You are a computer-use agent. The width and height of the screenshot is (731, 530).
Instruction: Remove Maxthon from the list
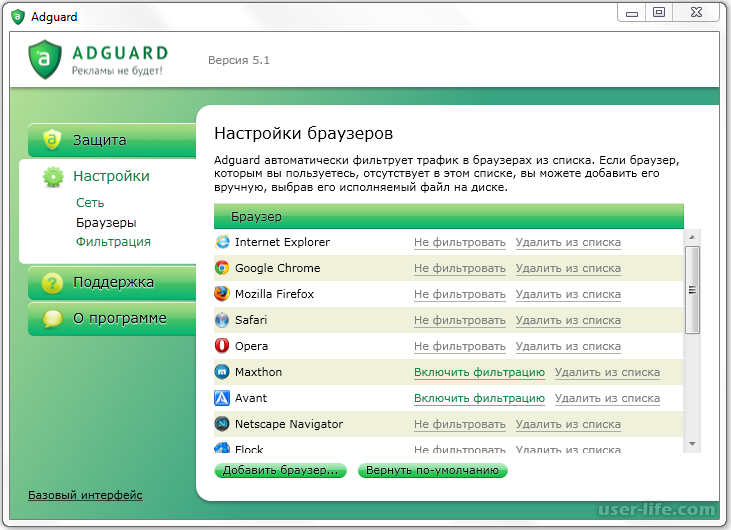click(x=607, y=372)
